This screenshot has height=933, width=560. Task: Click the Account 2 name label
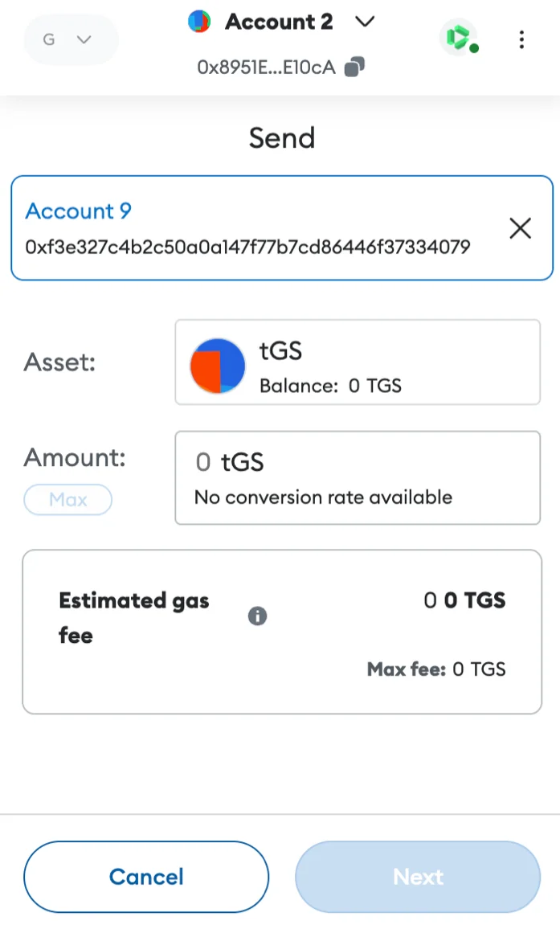click(x=279, y=22)
